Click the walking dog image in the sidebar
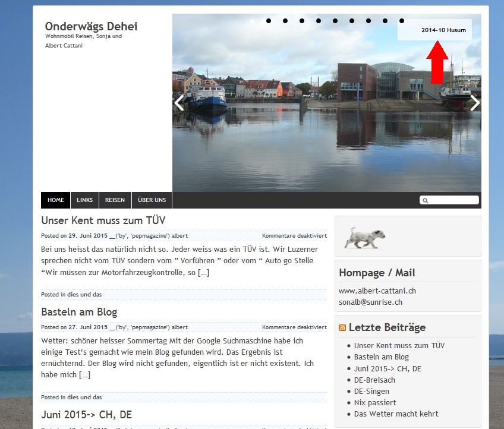This screenshot has height=429, width=504. [364, 236]
